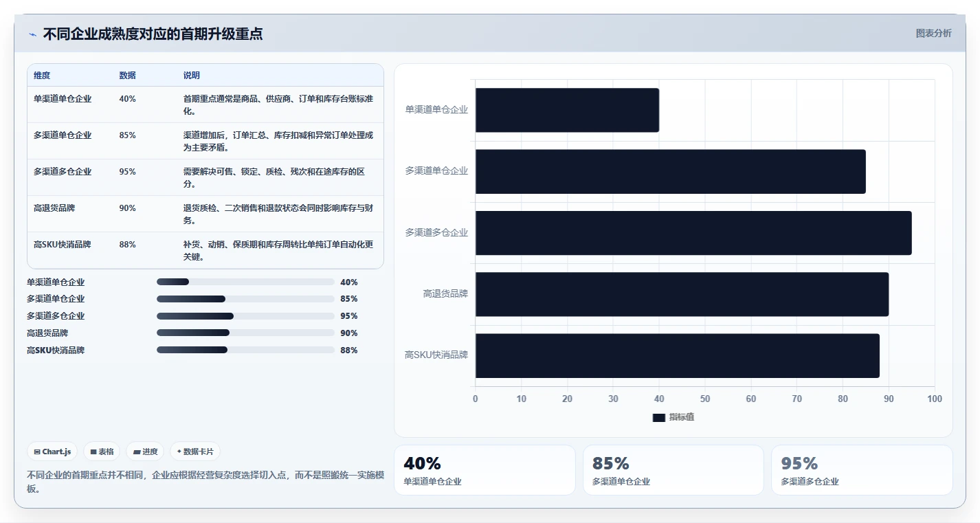The image size is (980, 523).
Task: Click the 高SKU快消品牌 bar in the chart
Action: 677,355
